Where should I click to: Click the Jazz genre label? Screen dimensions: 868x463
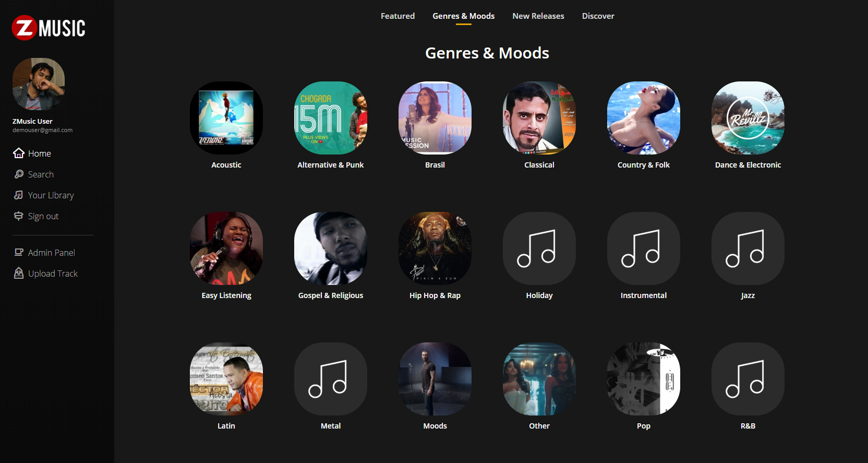coord(748,295)
